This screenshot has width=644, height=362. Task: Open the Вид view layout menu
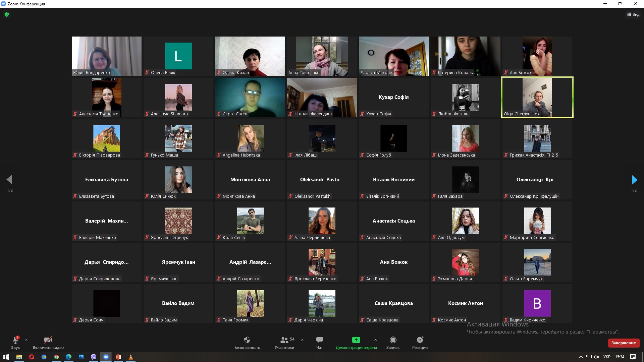pyautogui.click(x=633, y=14)
